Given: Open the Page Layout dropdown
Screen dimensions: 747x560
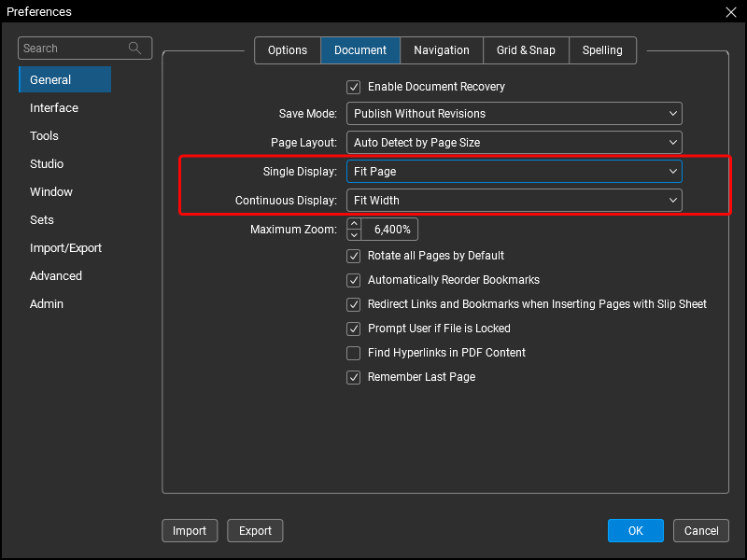Looking at the screenshot, I should [514, 143].
